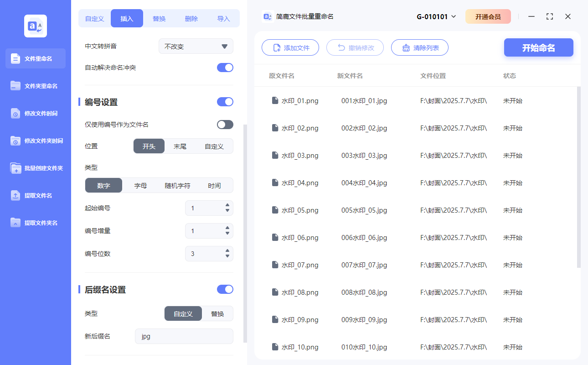Disable the 自动解决命名冲突 toggle
This screenshot has width=588, height=365.
pyautogui.click(x=225, y=67)
